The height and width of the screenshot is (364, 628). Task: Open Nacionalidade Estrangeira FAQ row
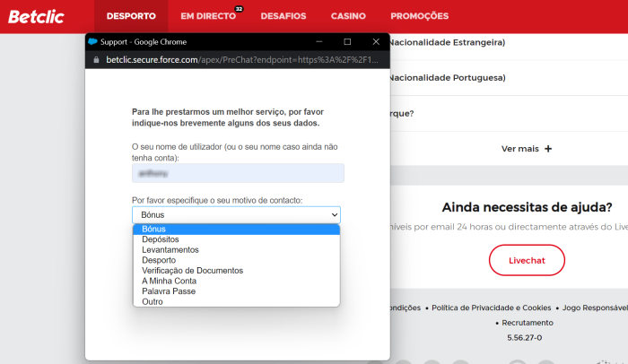(509, 42)
